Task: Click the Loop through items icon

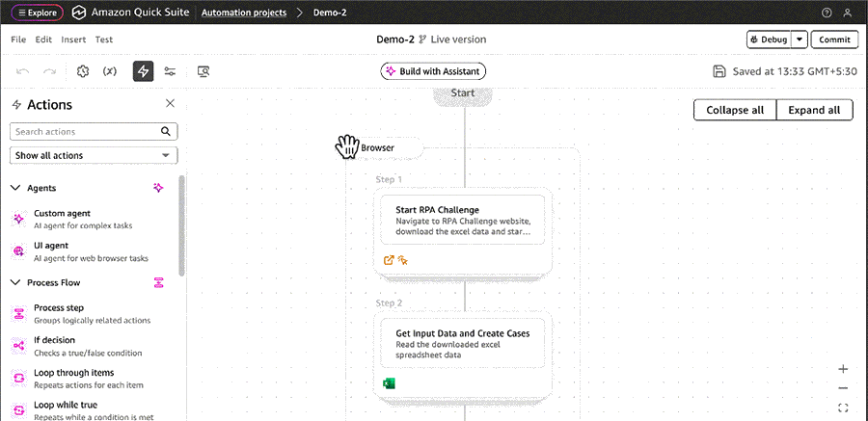Action: click(x=19, y=379)
